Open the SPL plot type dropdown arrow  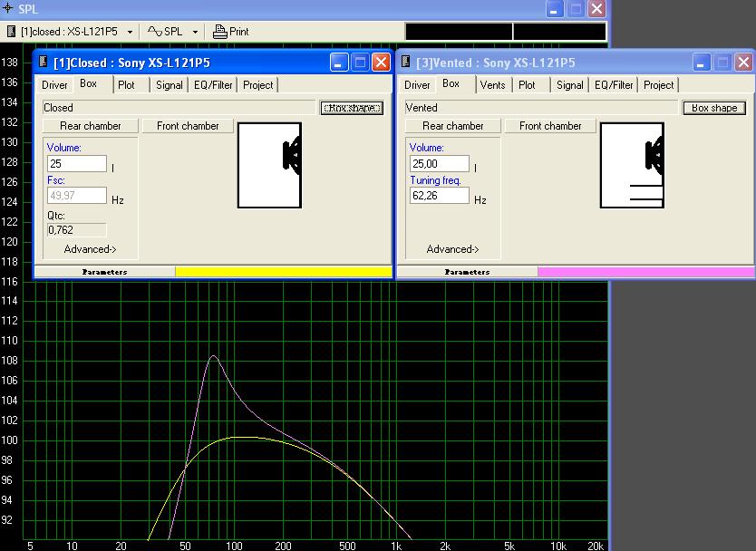coord(195,33)
